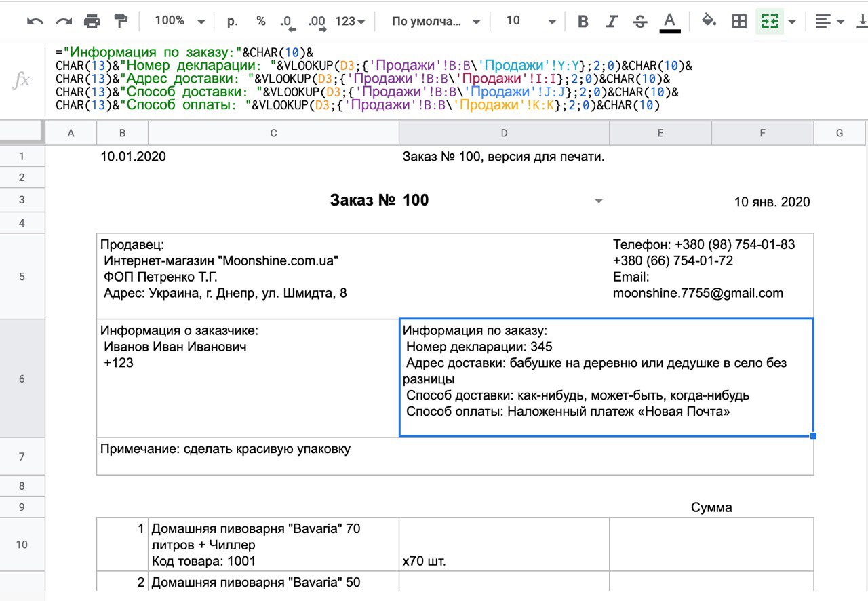The height and width of the screenshot is (601, 868).
Task: Decrease decimal places
Action: (x=288, y=22)
